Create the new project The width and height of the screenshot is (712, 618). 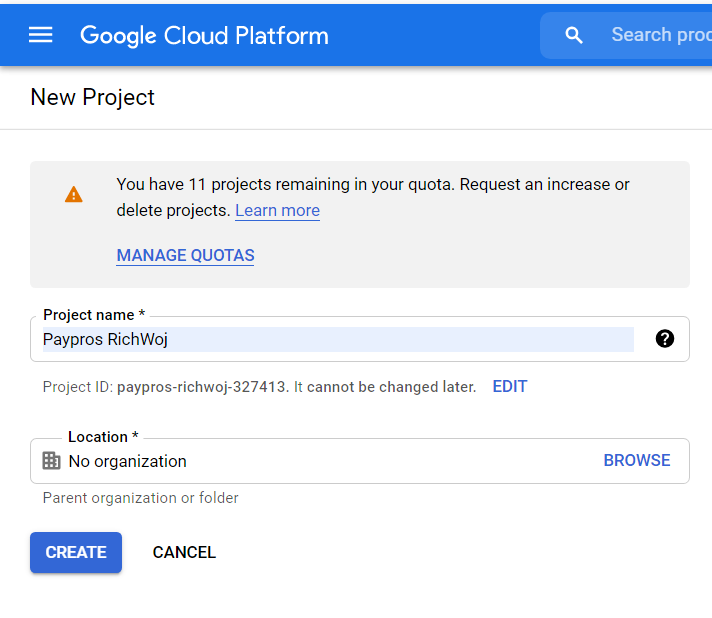(76, 552)
